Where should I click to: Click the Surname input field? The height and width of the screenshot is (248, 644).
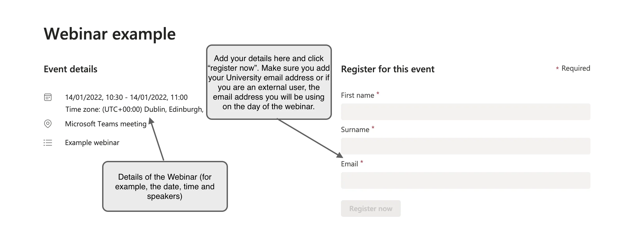pos(465,146)
